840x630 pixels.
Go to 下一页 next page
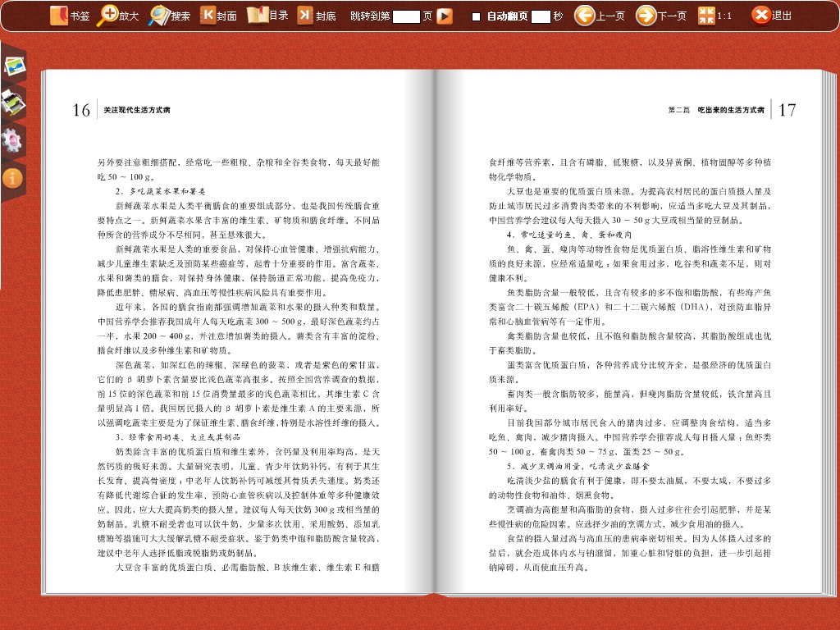(661, 16)
